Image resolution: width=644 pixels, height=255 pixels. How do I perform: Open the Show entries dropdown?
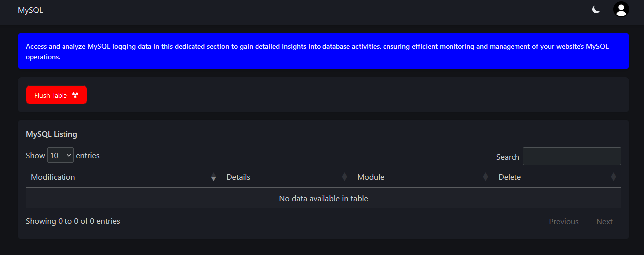(61, 155)
